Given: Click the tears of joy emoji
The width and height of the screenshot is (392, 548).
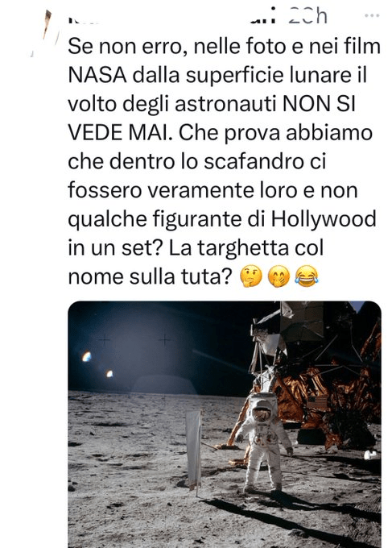Looking at the screenshot, I should pyautogui.click(x=306, y=276).
